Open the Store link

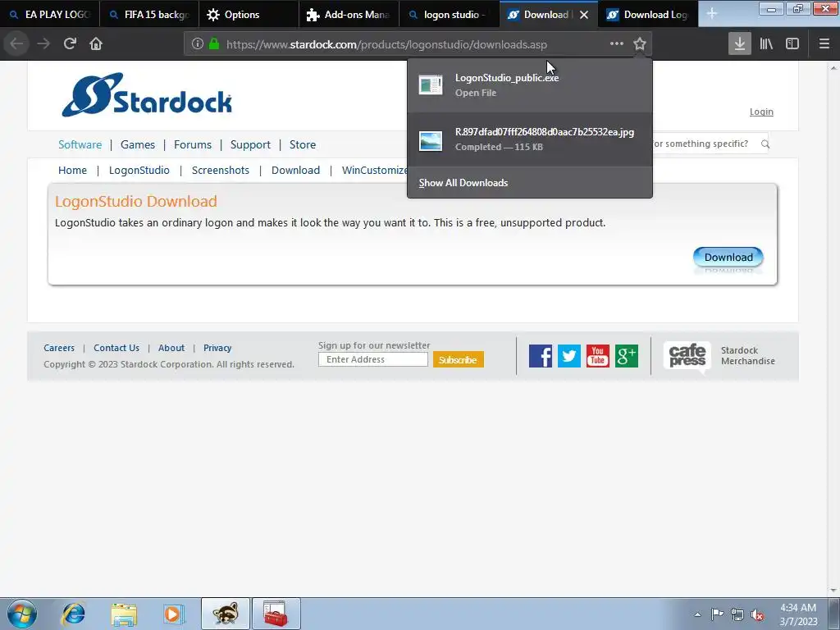303,144
